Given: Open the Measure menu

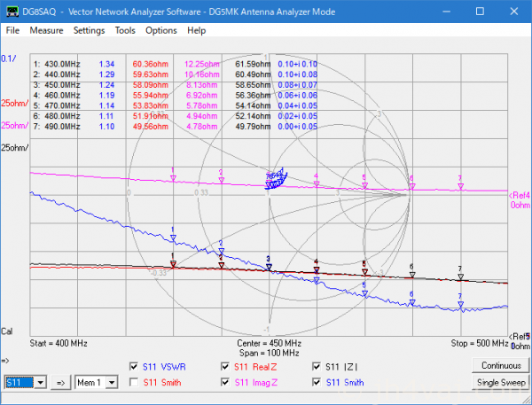Looking at the screenshot, I should click(46, 30).
